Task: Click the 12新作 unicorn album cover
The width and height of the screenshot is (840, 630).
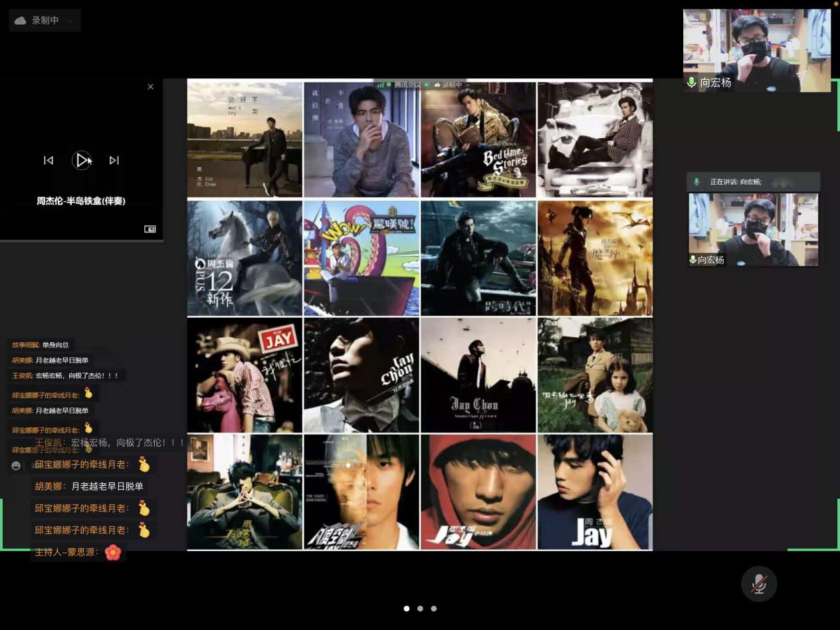Action: [x=245, y=259]
